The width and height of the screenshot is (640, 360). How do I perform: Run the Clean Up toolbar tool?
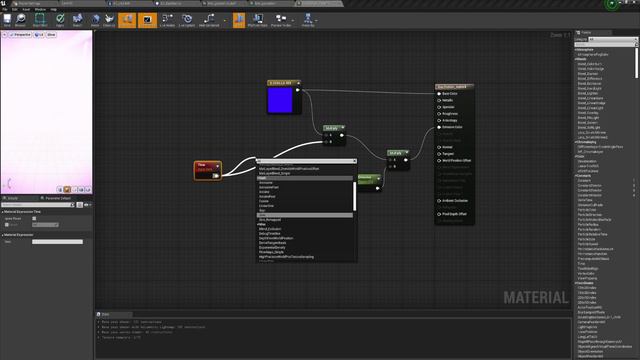coord(109,20)
